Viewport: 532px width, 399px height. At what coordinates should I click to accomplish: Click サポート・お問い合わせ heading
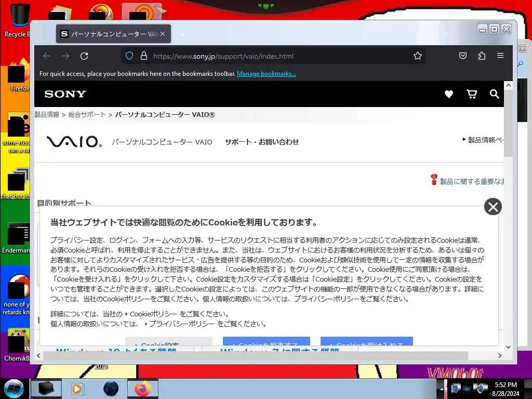(262, 142)
